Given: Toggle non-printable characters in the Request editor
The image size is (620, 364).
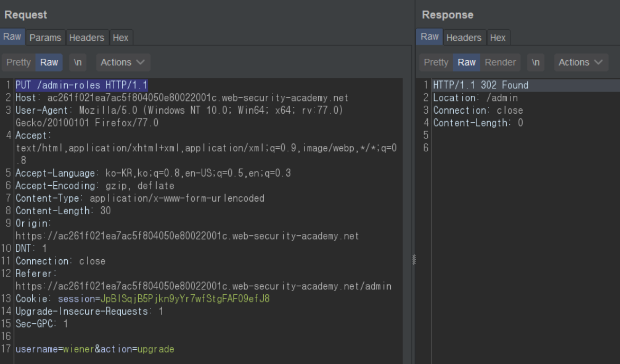Looking at the screenshot, I should (x=78, y=62).
